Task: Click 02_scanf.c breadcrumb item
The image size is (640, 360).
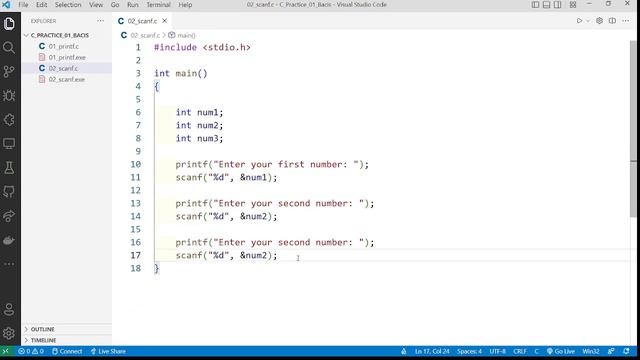Action: point(145,36)
